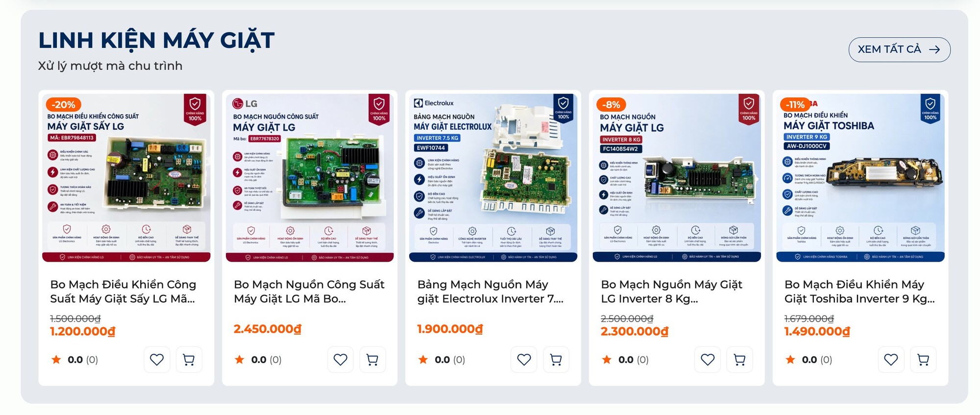Screen dimensions: 980x415
Task: Click rating star on the 2.300.000đ product
Action: (x=607, y=360)
